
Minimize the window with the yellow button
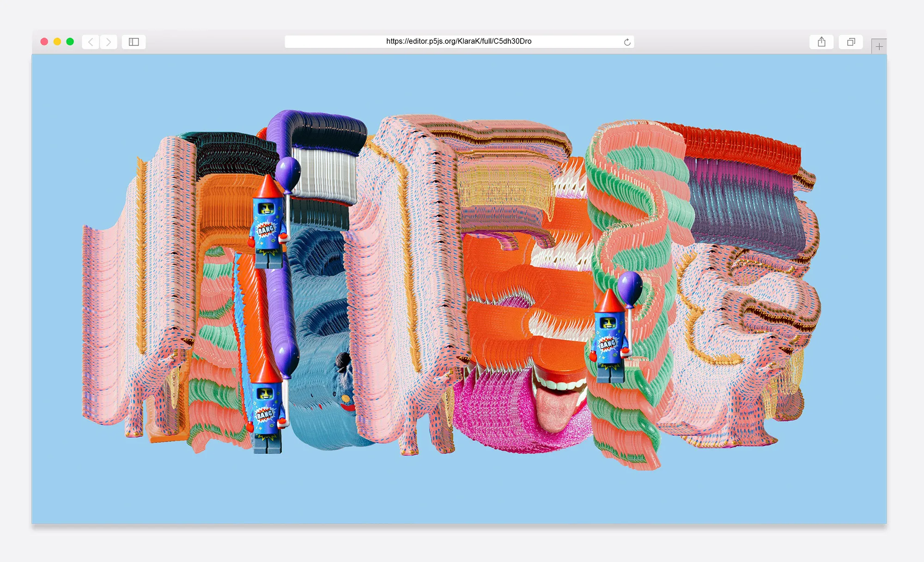coord(57,42)
